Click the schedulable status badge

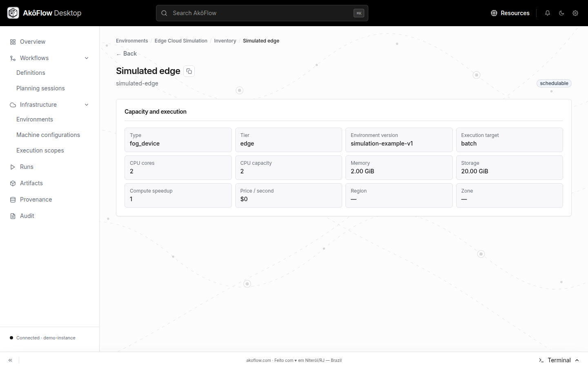(x=554, y=83)
